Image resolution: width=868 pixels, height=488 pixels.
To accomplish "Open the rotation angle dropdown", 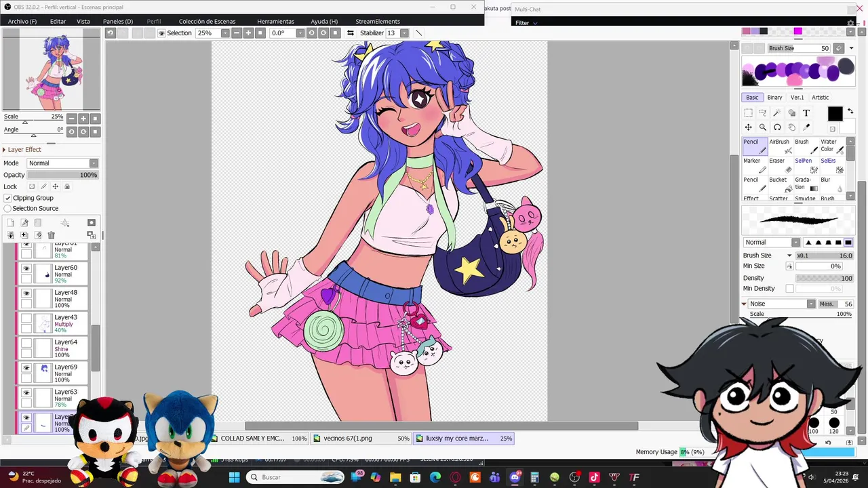I will click(x=300, y=33).
